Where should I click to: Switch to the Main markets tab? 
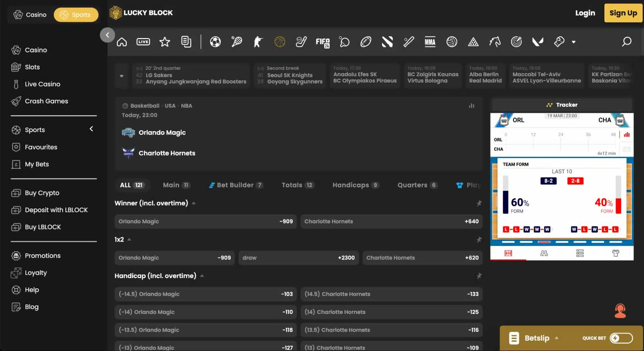pos(177,185)
